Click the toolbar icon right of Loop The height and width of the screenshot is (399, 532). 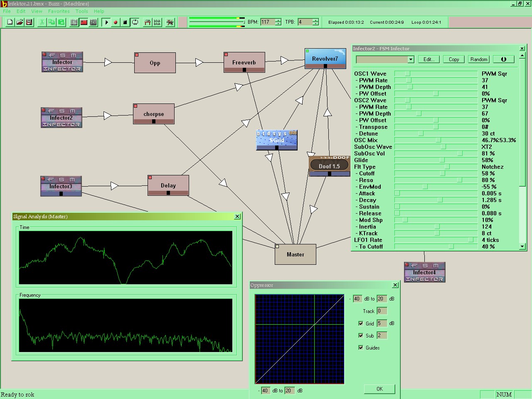tap(148, 22)
